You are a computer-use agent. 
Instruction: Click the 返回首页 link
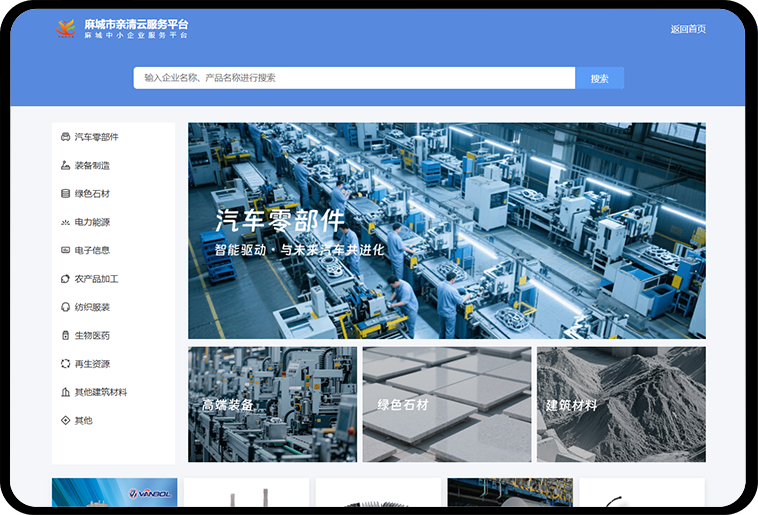click(687, 29)
